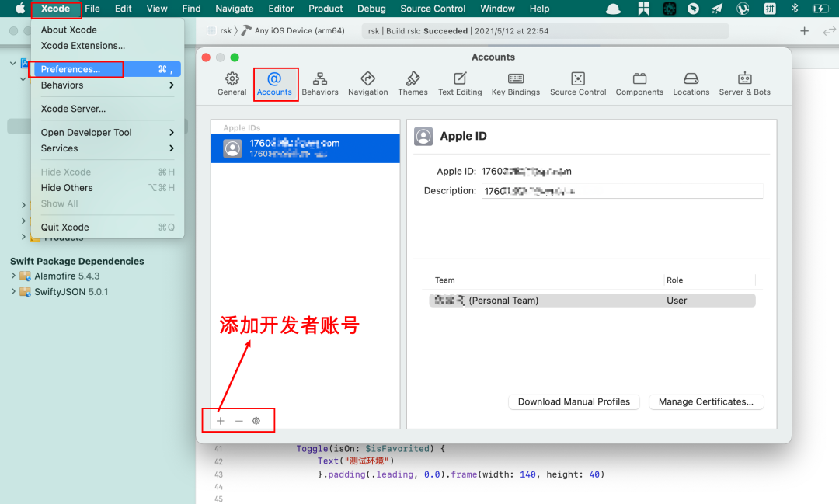Open the Behaviors submenu arrow

(x=171, y=85)
